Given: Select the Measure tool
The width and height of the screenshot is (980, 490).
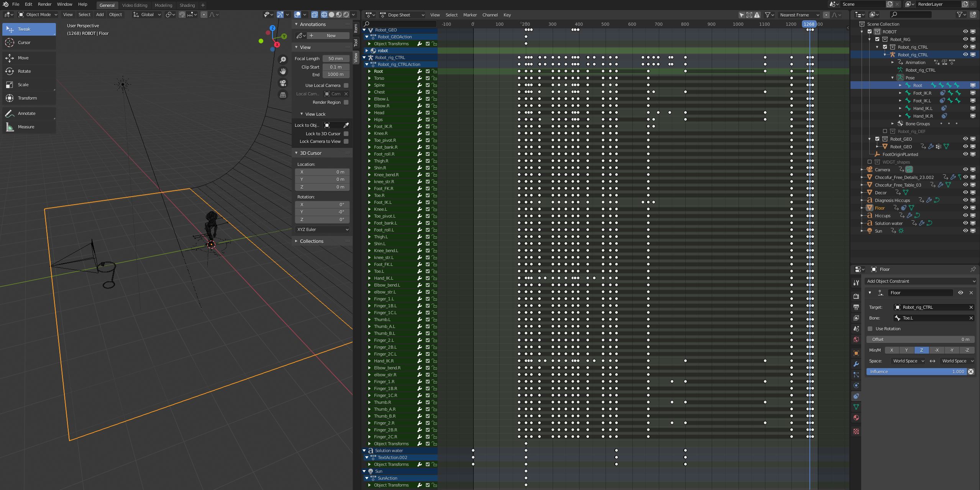Looking at the screenshot, I should pyautogui.click(x=26, y=127).
